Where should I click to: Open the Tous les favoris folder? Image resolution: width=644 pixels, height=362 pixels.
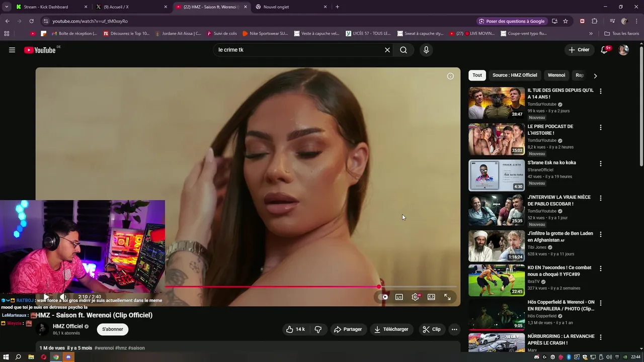621,34
